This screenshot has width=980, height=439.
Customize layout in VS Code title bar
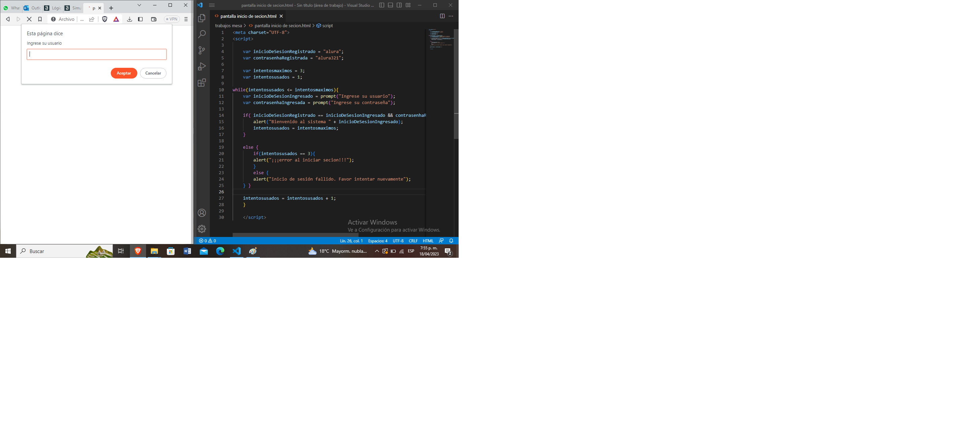(x=408, y=5)
